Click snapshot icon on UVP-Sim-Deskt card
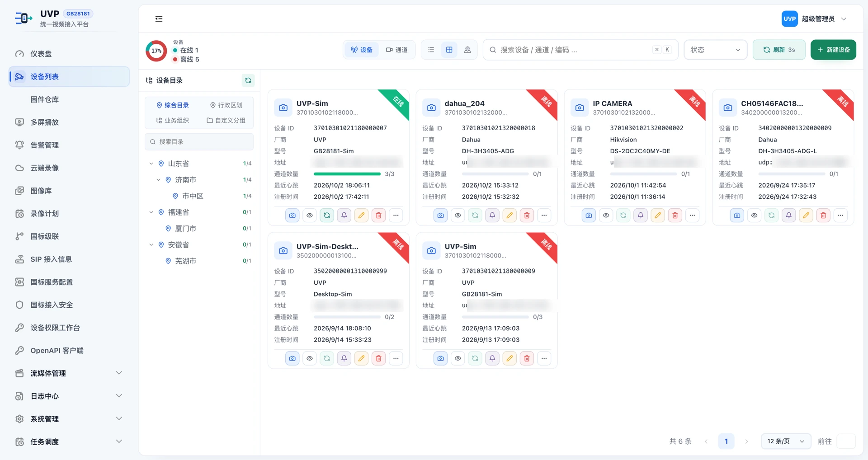The height and width of the screenshot is (460, 868). coord(292,358)
